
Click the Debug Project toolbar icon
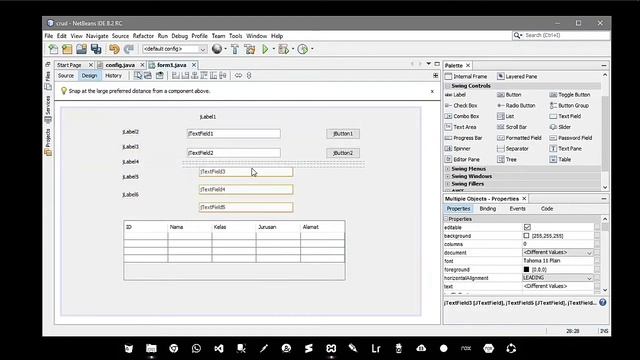tap(283, 49)
